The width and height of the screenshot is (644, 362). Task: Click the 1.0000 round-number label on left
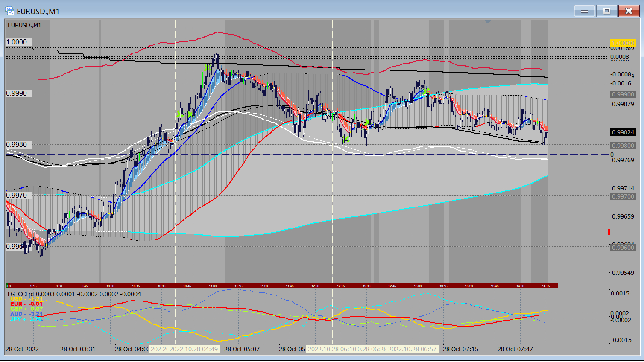pyautogui.click(x=17, y=42)
